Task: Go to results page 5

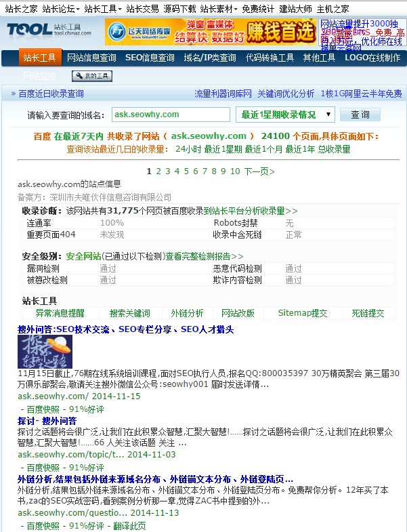Action: click(186, 171)
